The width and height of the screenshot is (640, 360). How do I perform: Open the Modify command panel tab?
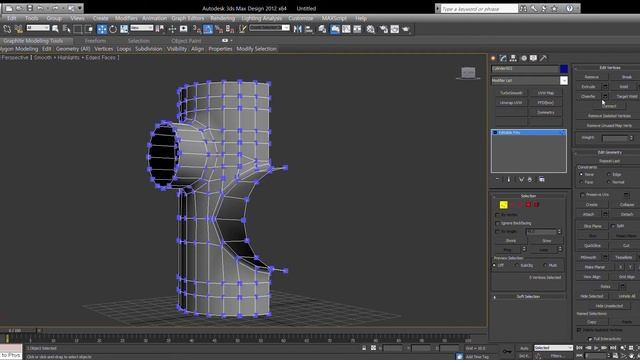503,58
